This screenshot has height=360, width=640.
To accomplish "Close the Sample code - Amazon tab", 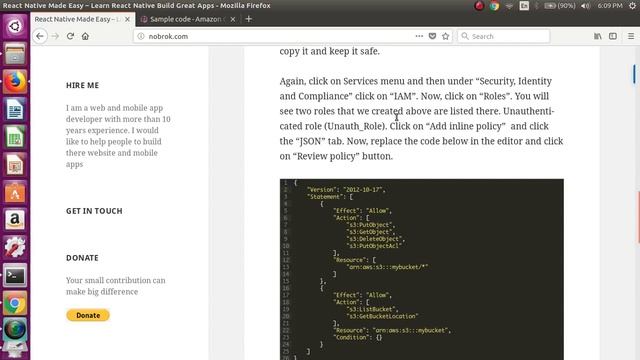I will tap(233, 19).
